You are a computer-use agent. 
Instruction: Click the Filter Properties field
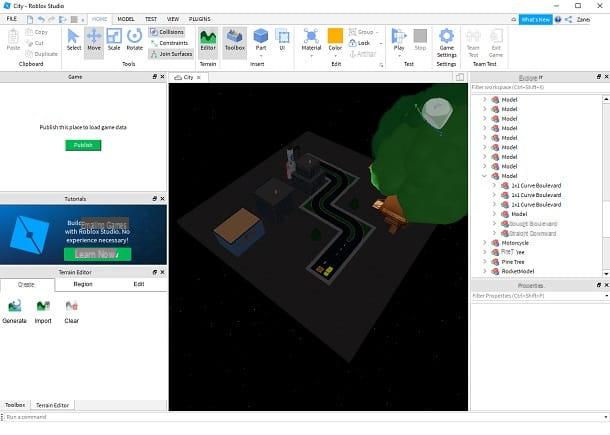tap(537, 296)
